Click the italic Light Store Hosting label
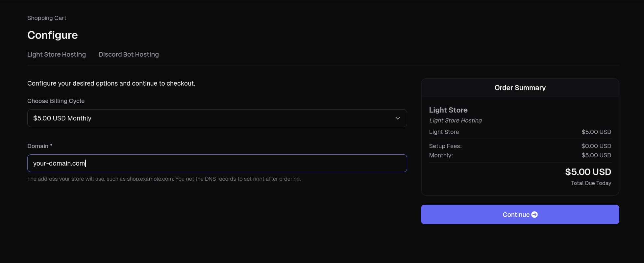The image size is (644, 263). coord(455,120)
